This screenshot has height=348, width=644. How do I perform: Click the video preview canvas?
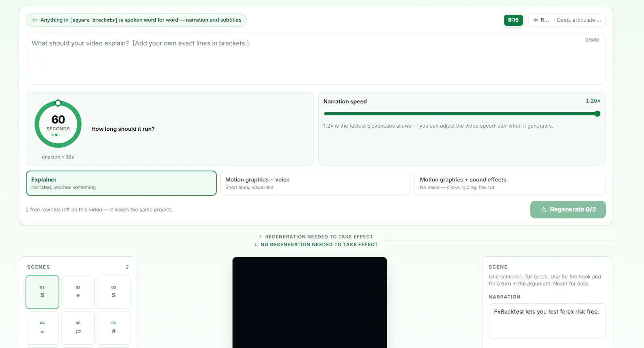coord(310,303)
